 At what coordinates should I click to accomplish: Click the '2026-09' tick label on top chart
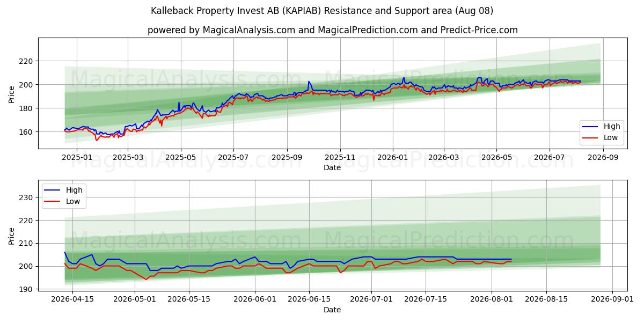pyautogui.click(x=602, y=158)
